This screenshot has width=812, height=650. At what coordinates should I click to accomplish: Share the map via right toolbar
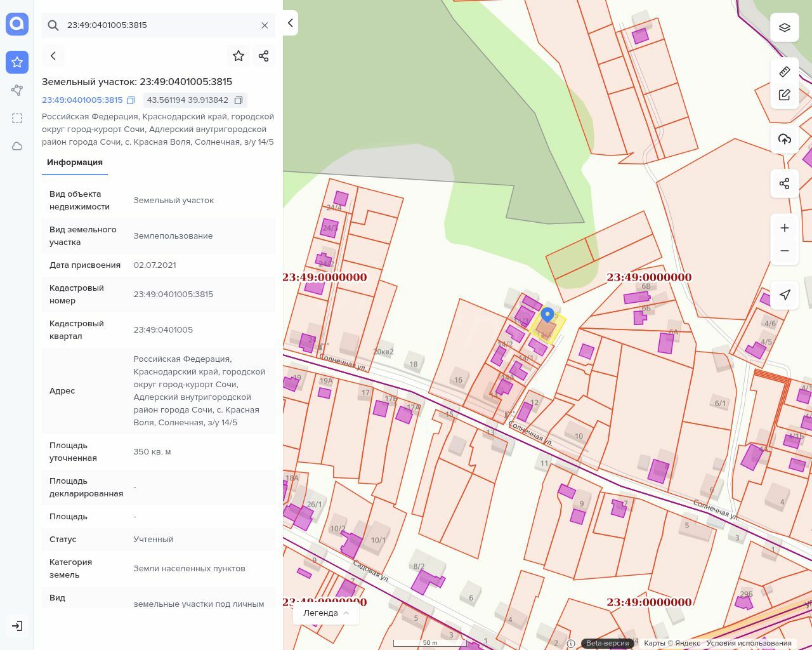pos(785,183)
